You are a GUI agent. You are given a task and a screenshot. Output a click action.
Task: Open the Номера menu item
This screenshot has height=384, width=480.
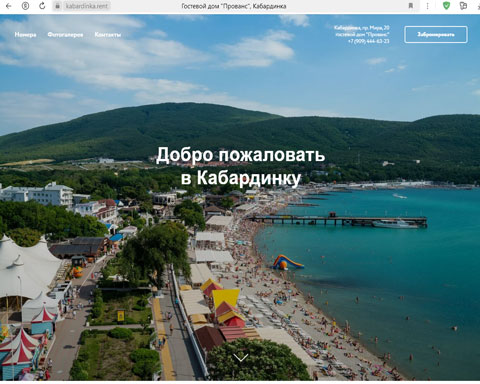(x=25, y=34)
